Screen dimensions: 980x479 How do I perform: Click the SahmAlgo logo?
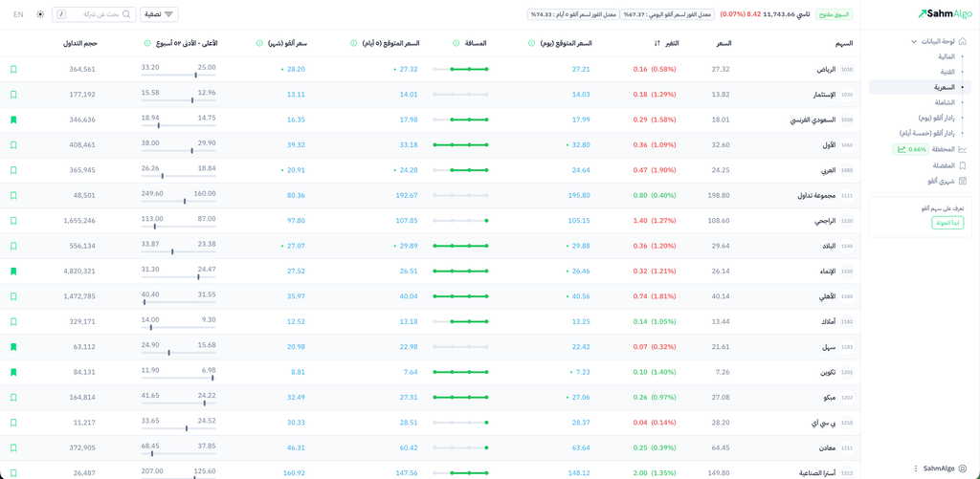(x=944, y=14)
